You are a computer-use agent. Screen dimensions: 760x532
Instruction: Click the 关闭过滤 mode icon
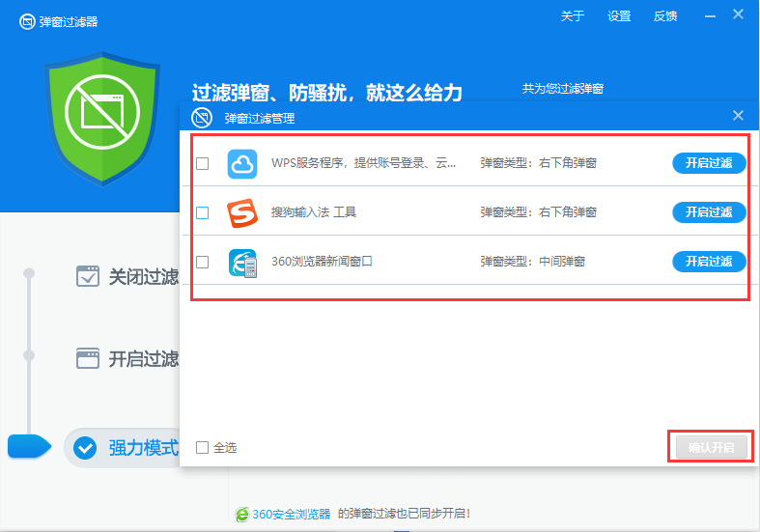(x=88, y=276)
